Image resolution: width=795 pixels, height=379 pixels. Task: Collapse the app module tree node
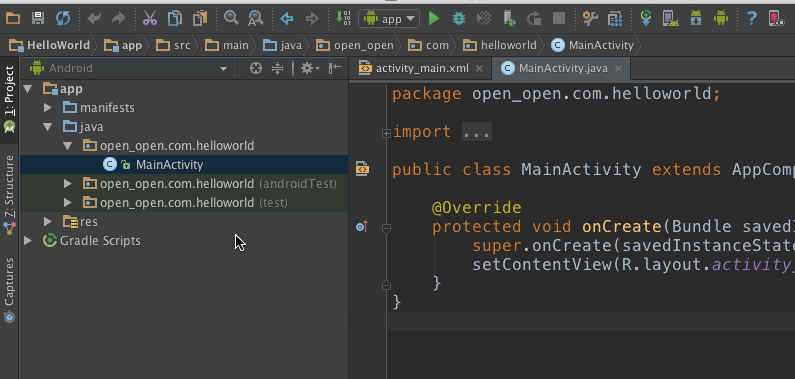(x=28, y=89)
